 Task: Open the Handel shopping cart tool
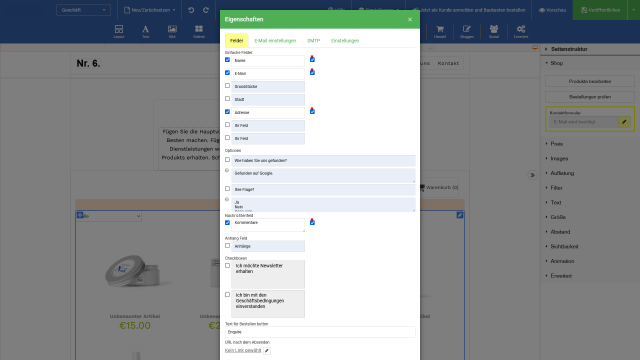click(440, 31)
